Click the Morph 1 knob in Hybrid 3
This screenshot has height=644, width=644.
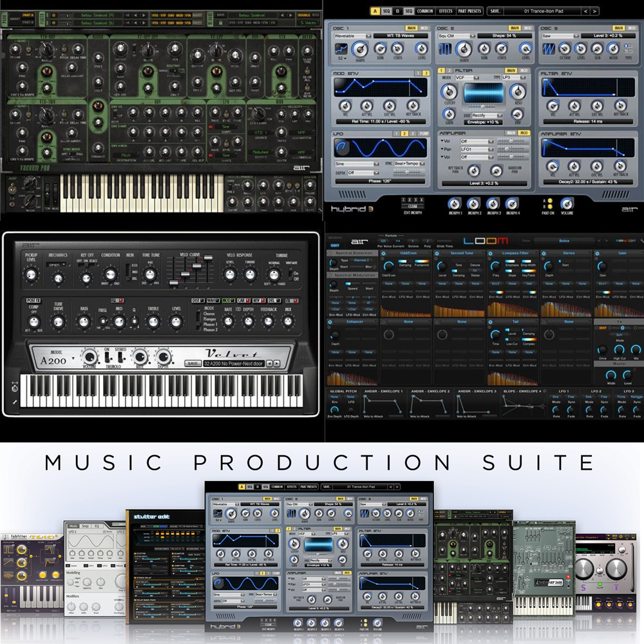(x=454, y=204)
